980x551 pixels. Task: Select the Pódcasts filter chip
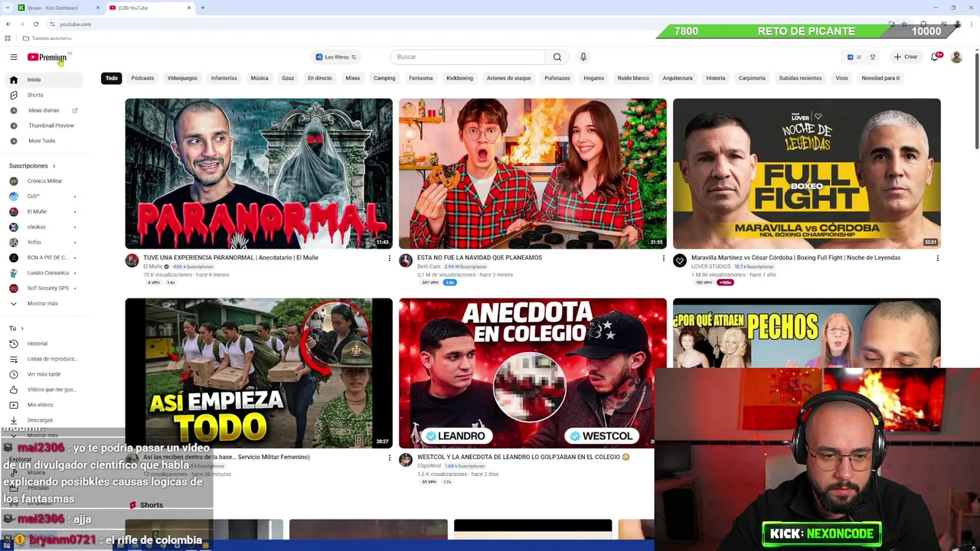(142, 78)
